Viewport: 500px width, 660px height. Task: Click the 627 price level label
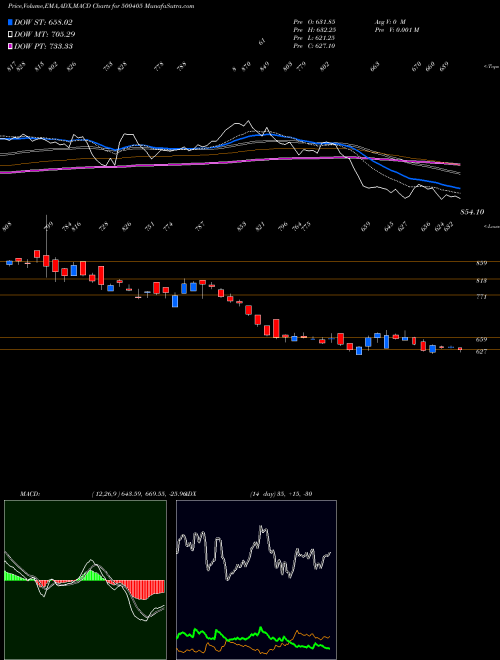(481, 351)
